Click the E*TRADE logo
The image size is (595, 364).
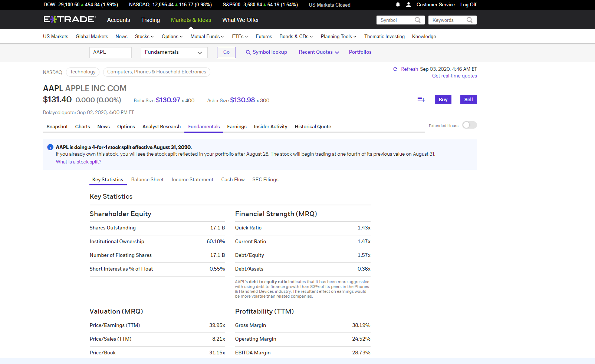pyautogui.click(x=69, y=20)
